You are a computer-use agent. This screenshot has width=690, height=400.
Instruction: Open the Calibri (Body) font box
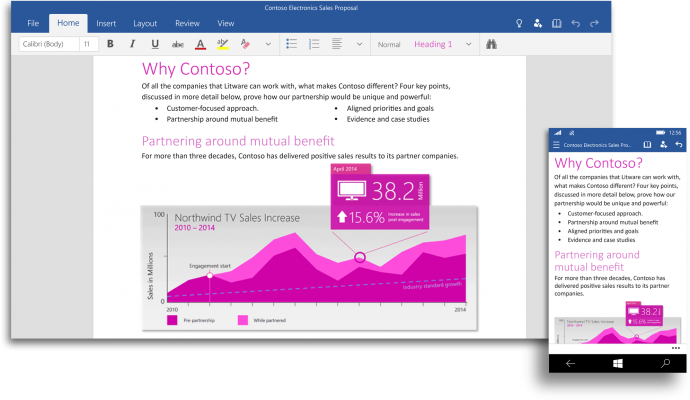point(45,44)
